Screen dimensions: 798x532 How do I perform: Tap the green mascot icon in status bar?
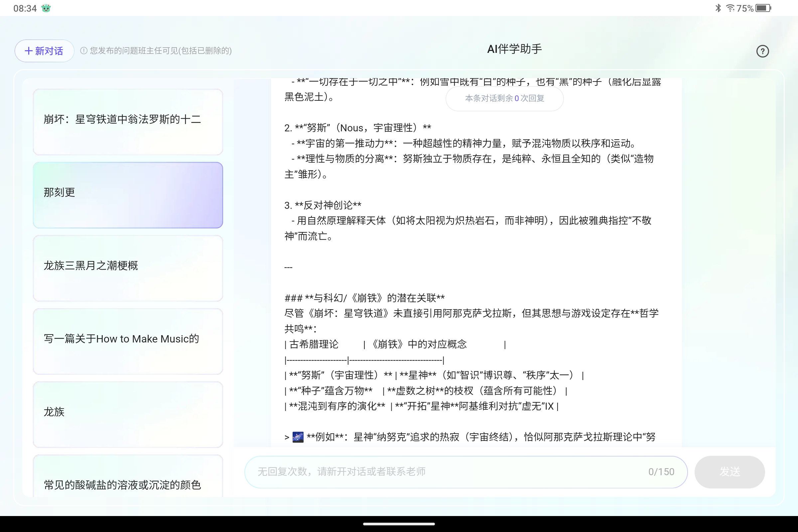[x=46, y=8]
